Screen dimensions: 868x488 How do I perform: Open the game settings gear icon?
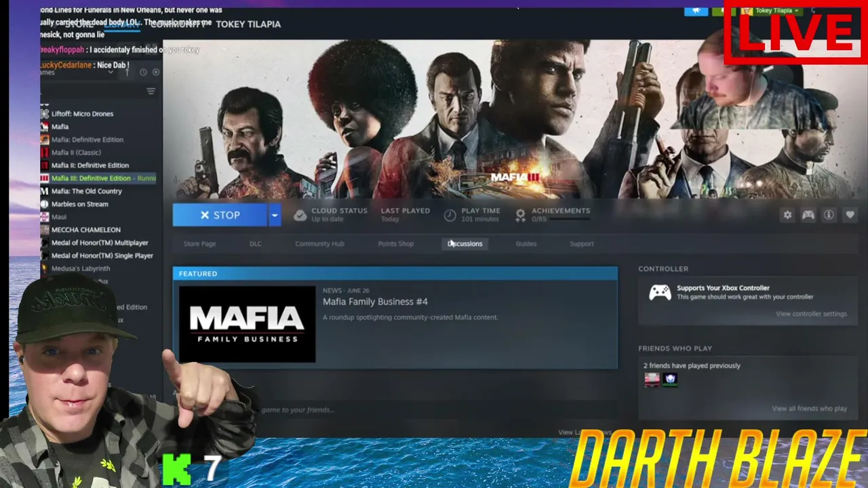pos(787,215)
